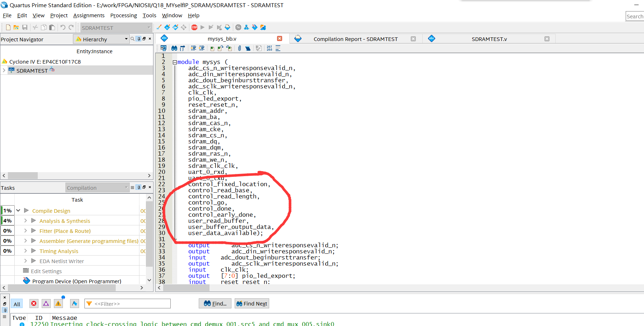Click the paperclip comment icon in editor toolbar
Screen dimensions: 644x326
pyautogui.click(x=240, y=48)
